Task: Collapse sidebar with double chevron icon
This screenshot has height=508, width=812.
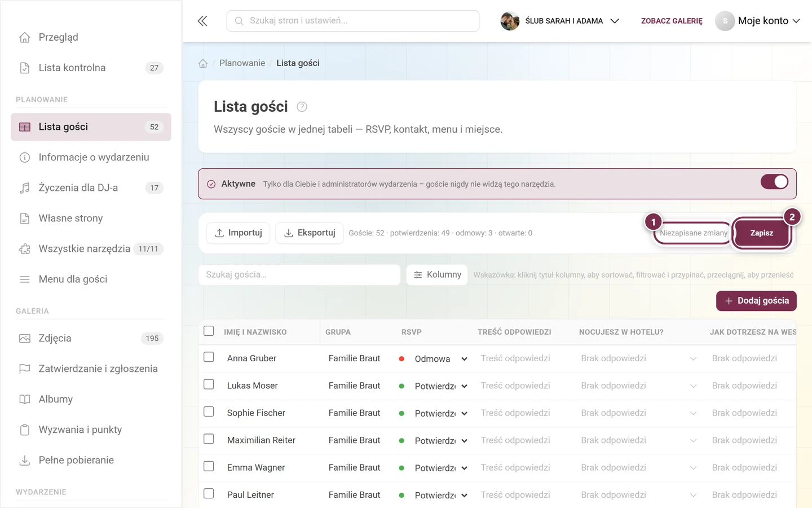Action: (x=202, y=21)
